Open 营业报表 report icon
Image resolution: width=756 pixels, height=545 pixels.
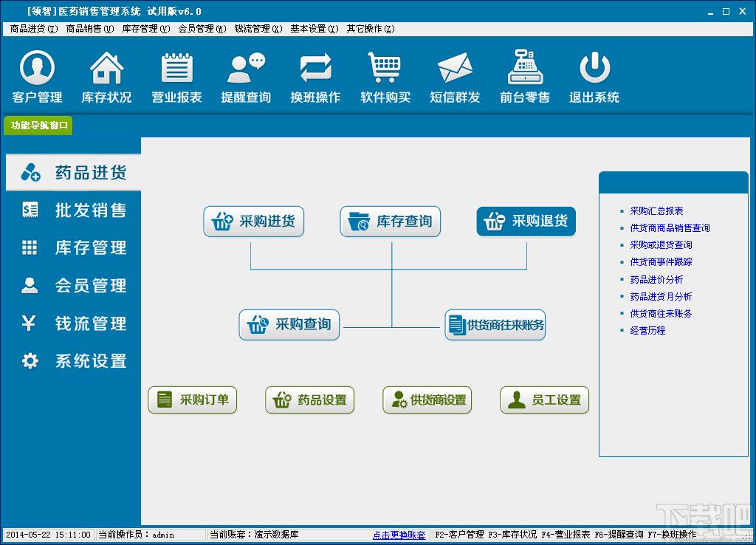pyautogui.click(x=176, y=77)
